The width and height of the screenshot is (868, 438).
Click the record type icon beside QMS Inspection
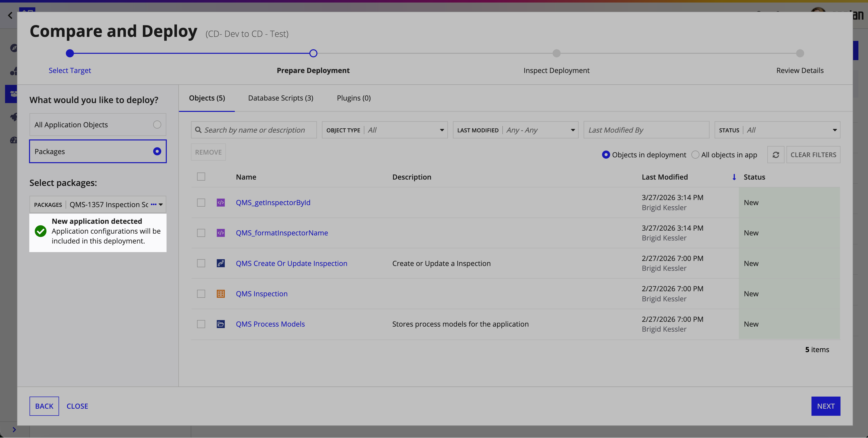[221, 294]
